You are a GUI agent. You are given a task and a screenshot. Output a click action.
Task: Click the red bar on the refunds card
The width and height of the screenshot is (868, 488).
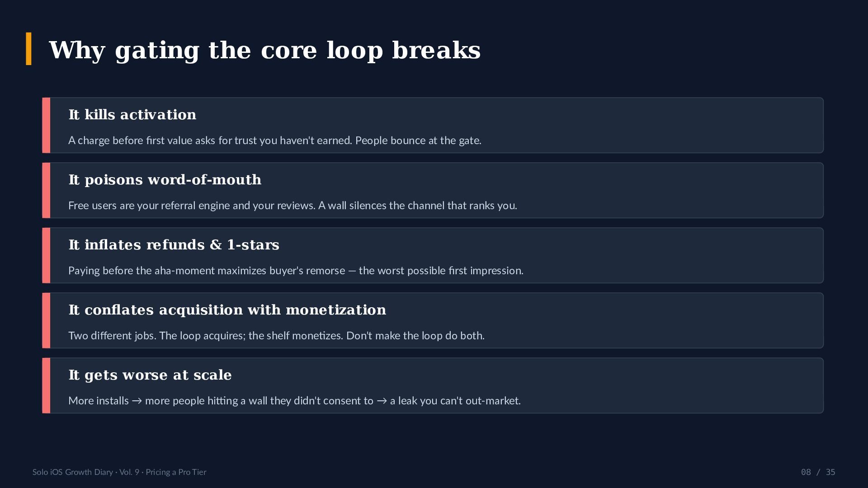pyautogui.click(x=46, y=255)
